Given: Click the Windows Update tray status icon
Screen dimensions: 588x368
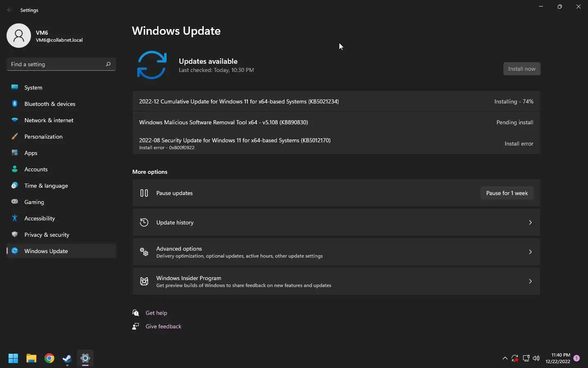Looking at the screenshot, I should (515, 359).
